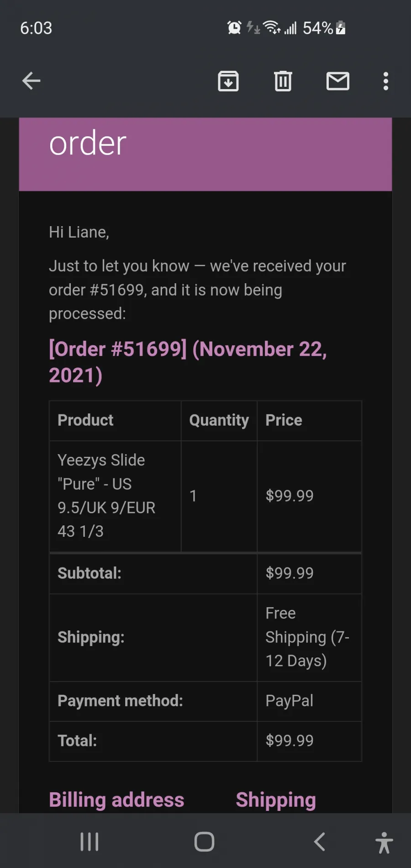
Task: Mark email as unread via envelope icon
Action: tap(338, 81)
